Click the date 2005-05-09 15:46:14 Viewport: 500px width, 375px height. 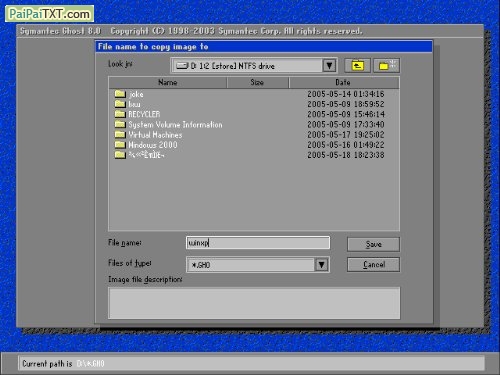click(x=346, y=114)
